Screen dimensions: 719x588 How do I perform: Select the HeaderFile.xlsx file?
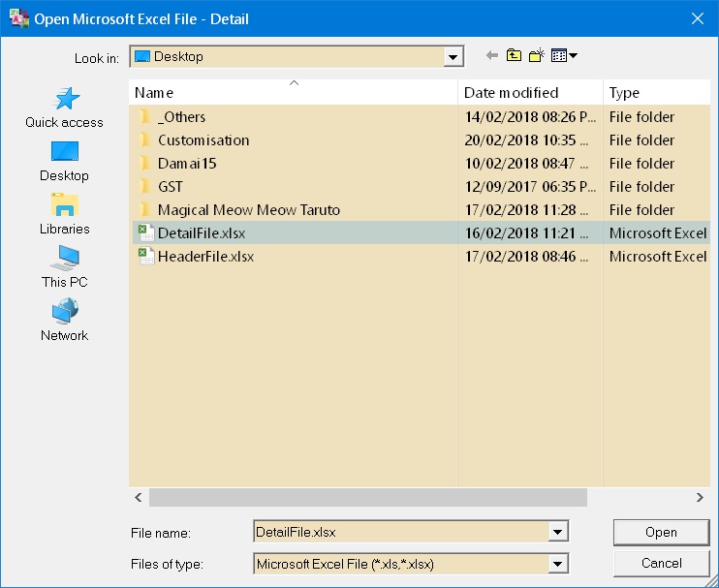205,257
